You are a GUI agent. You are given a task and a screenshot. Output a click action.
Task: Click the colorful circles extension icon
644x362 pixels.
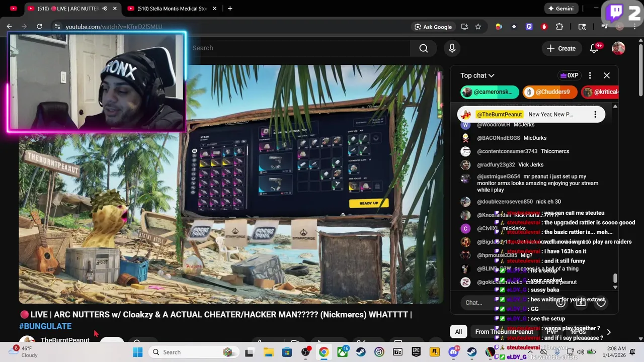click(x=499, y=27)
